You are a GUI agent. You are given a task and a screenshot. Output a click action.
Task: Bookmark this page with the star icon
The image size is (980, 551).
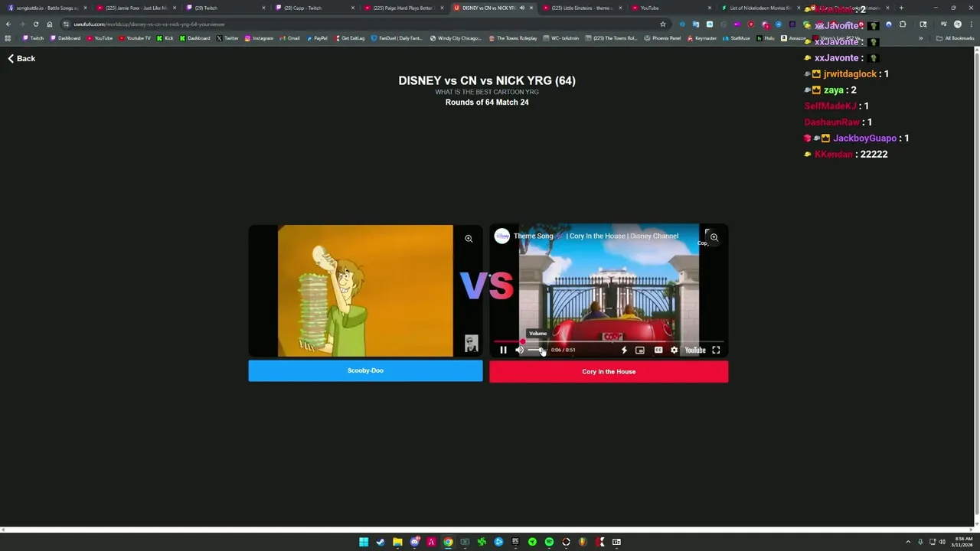click(662, 24)
